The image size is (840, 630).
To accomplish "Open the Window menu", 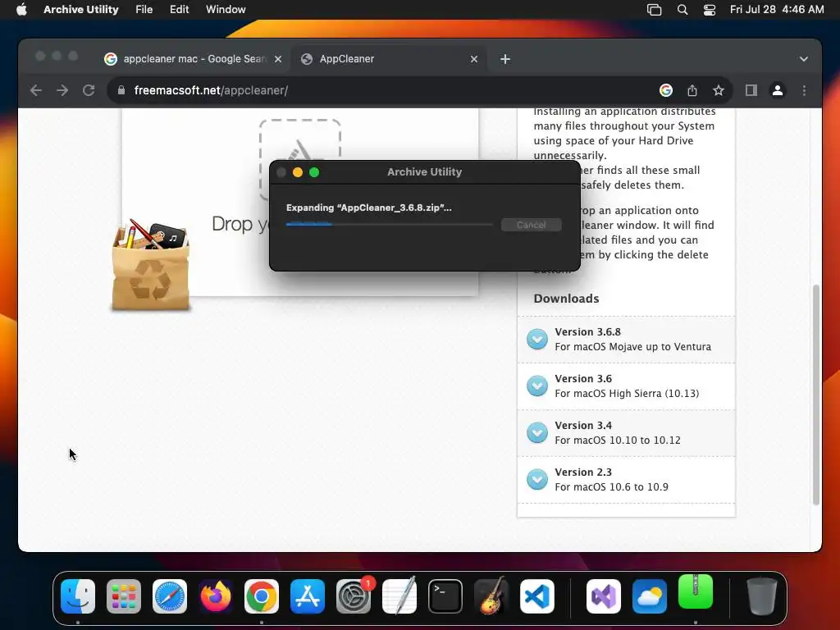I will point(226,9).
